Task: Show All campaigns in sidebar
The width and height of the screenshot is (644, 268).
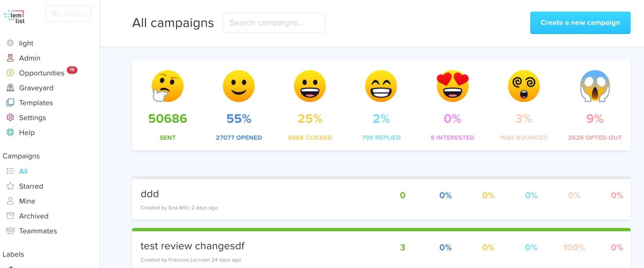Action: click(23, 171)
